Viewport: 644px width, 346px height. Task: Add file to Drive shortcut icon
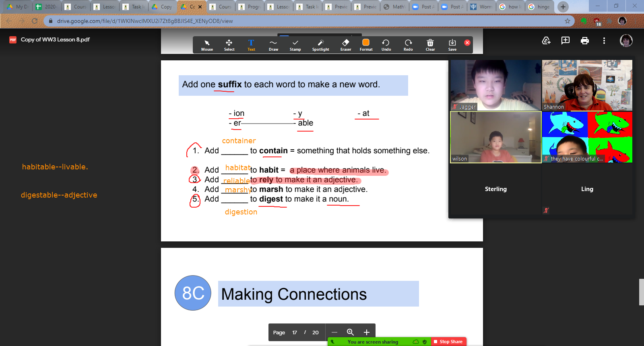[x=546, y=40]
